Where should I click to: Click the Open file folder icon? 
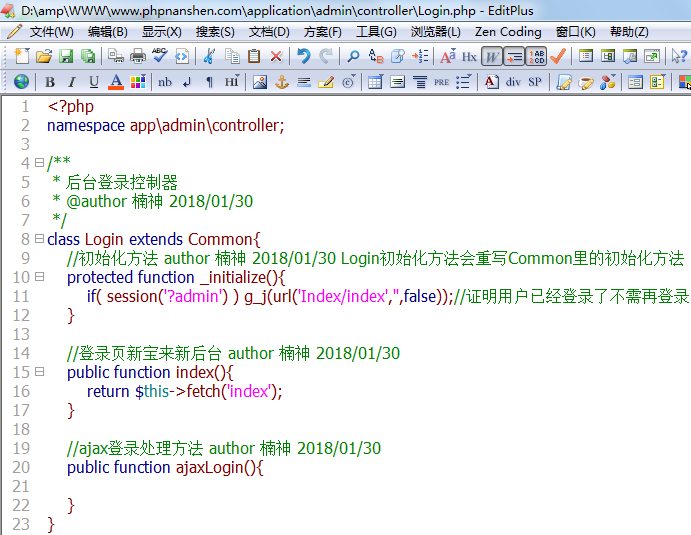[44, 56]
